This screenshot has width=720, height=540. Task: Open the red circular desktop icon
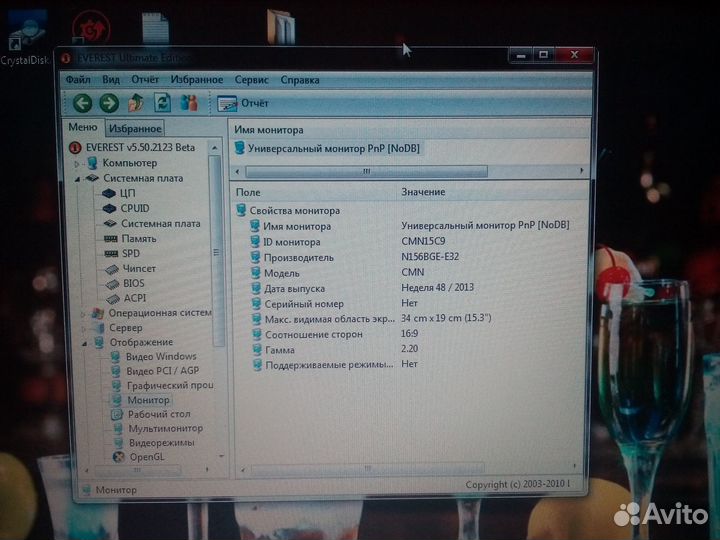point(91,28)
